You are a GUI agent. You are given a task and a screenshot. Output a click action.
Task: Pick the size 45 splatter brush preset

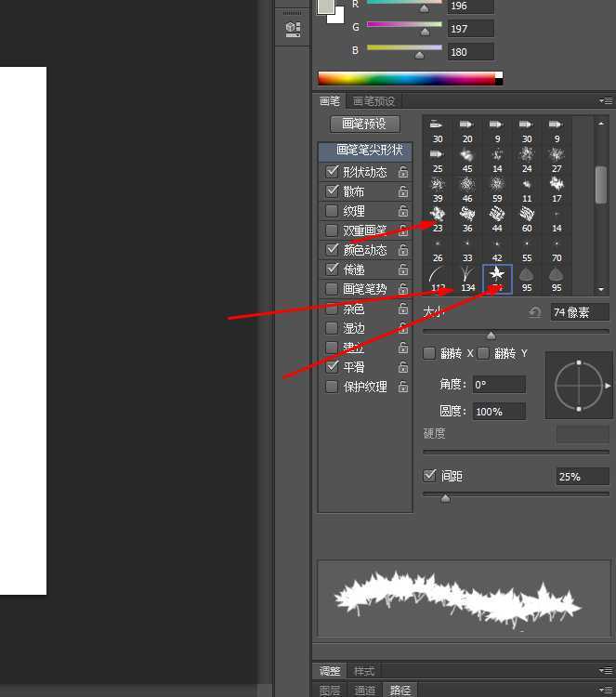(467, 161)
